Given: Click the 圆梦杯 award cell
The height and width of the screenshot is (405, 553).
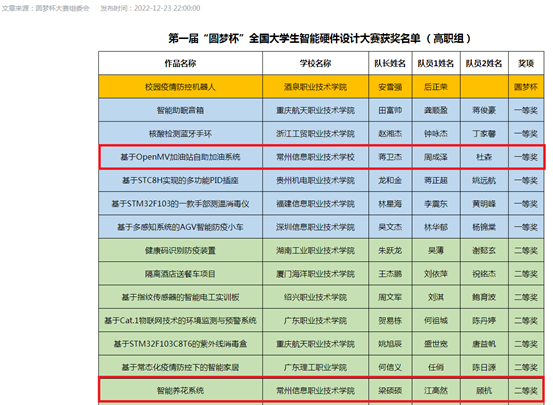Looking at the screenshot, I should pos(526,87).
